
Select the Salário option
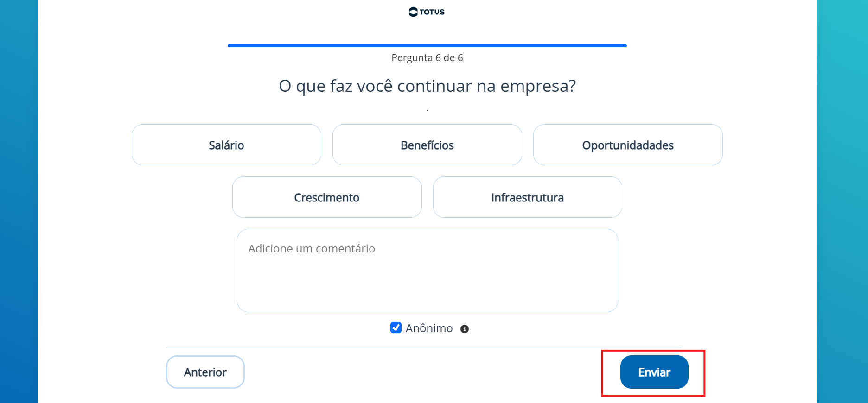(226, 145)
